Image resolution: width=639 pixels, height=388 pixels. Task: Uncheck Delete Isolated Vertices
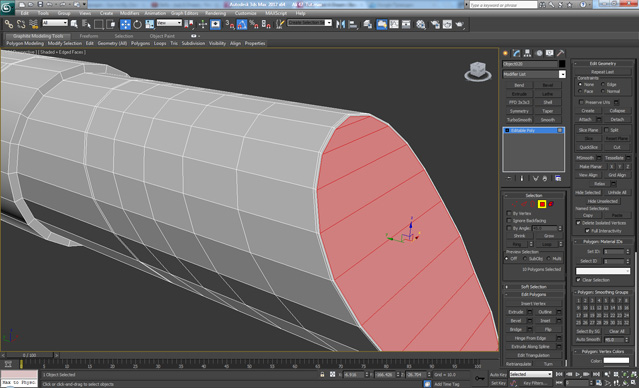coord(578,223)
